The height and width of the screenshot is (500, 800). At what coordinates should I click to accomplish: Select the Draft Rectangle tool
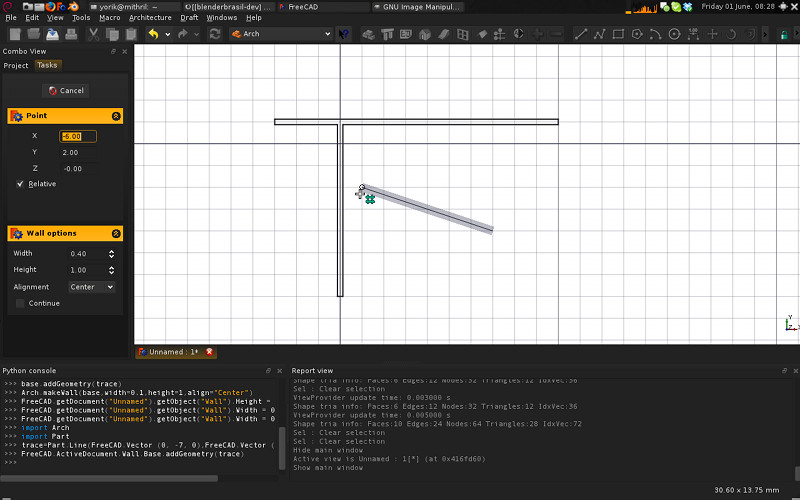[618, 34]
